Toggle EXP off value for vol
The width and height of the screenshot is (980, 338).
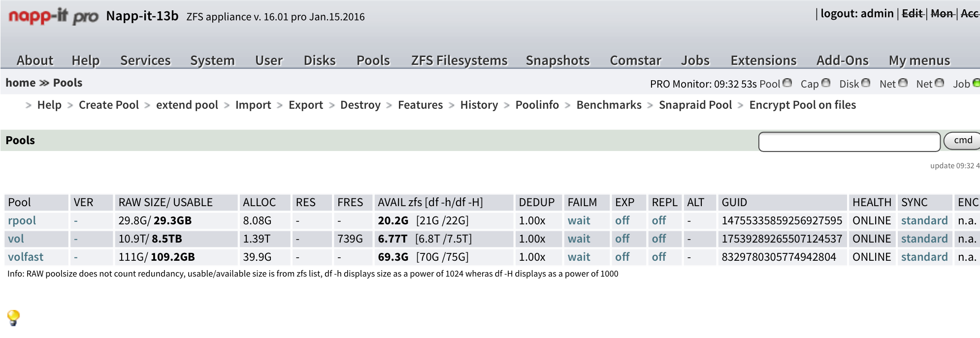pyautogui.click(x=622, y=239)
